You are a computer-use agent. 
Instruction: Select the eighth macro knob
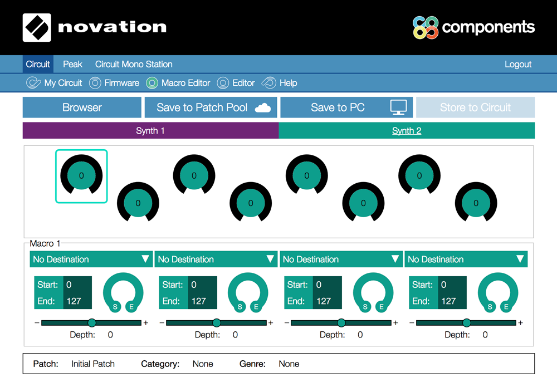pyautogui.click(x=476, y=203)
